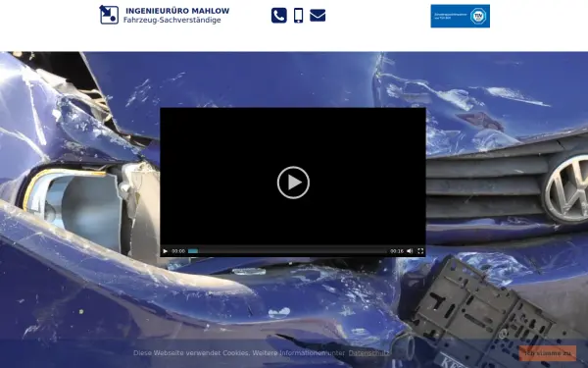Click small play button in video controls
Screen dimensions: 588x368
click(165, 251)
